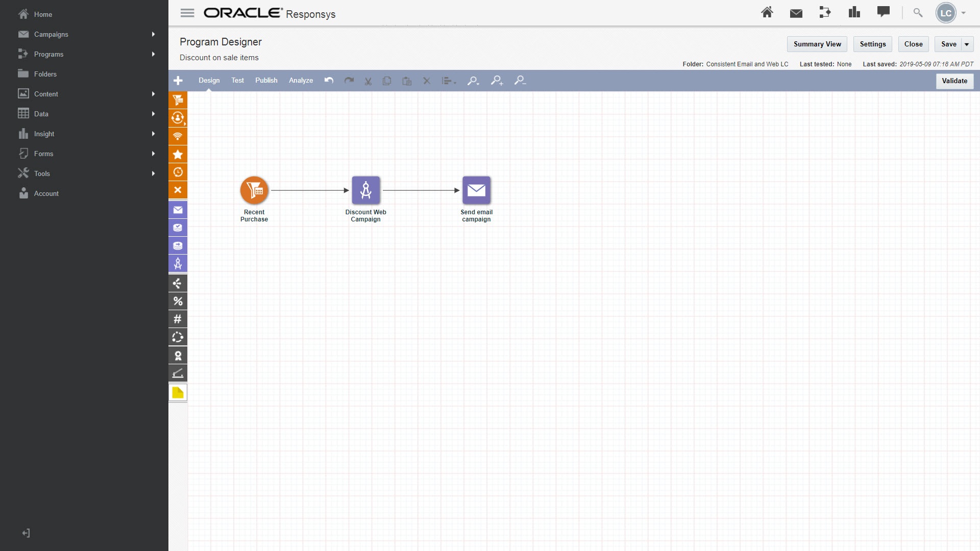
Task: Click the collapse panel icon at the bottom of the sidebar
Action: coord(26,533)
